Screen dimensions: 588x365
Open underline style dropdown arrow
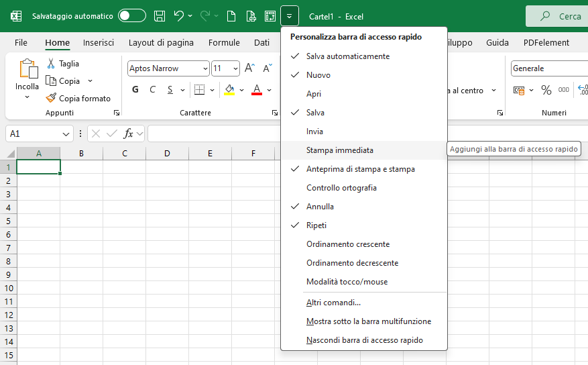[182, 90]
